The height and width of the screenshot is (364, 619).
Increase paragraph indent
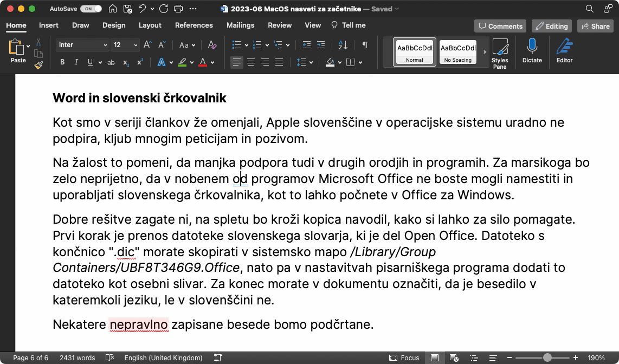pyautogui.click(x=321, y=45)
